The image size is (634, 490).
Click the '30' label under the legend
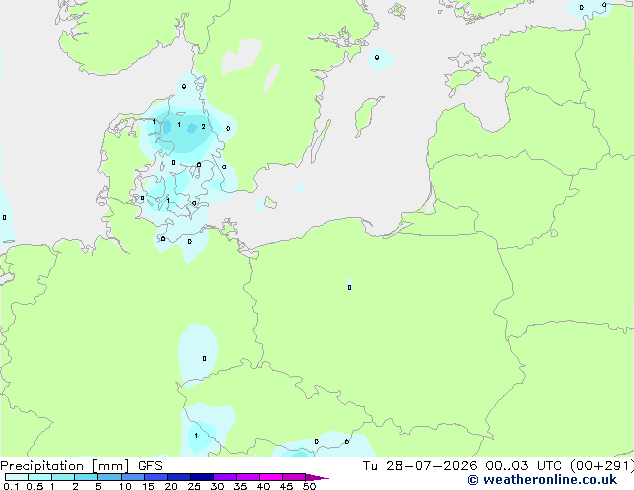point(218,486)
